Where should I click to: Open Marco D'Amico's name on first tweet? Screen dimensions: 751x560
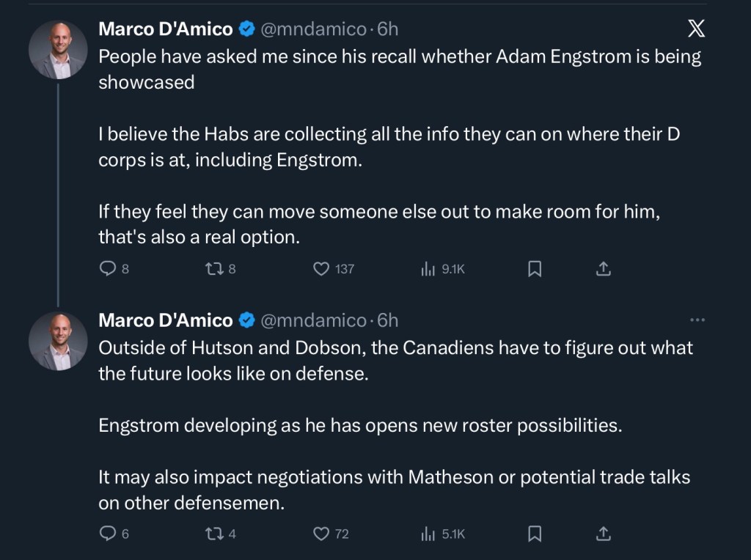pyautogui.click(x=166, y=29)
